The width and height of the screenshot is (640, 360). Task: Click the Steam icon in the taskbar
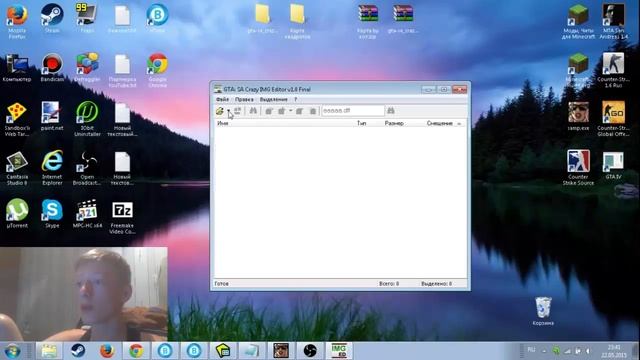78,351
